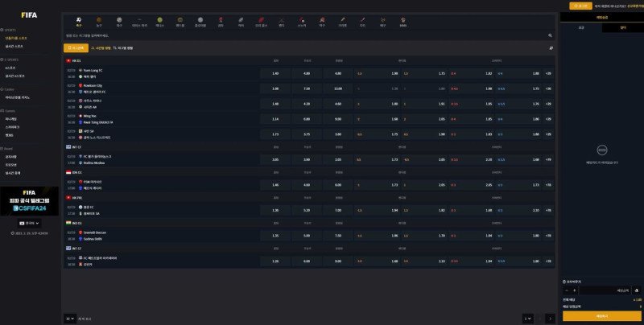This screenshot has width=644, height=325.
Task: Select the table tennis paddle icon
Action: [322, 19]
